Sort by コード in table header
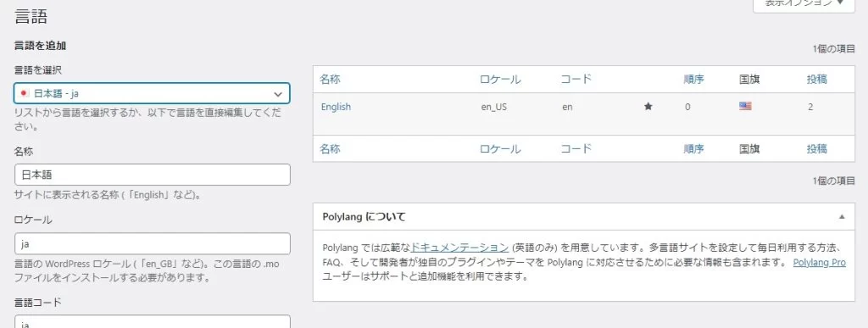Viewport: 868px width, 328px height. (576, 79)
